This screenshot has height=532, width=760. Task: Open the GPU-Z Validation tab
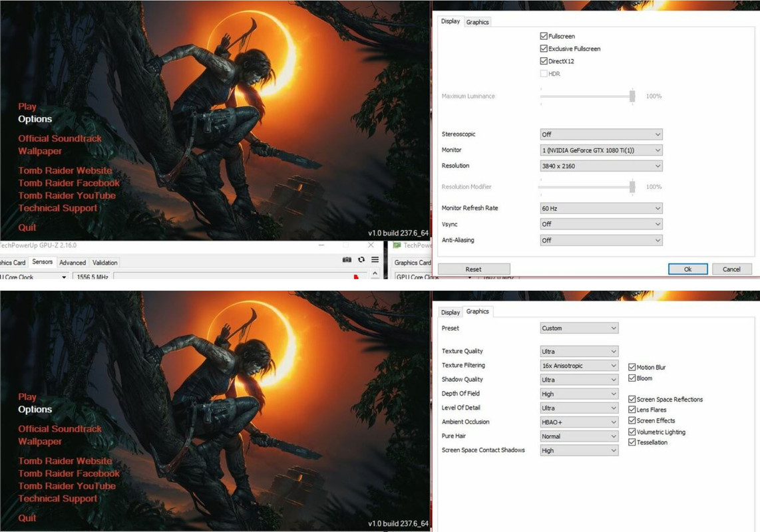[x=104, y=263]
